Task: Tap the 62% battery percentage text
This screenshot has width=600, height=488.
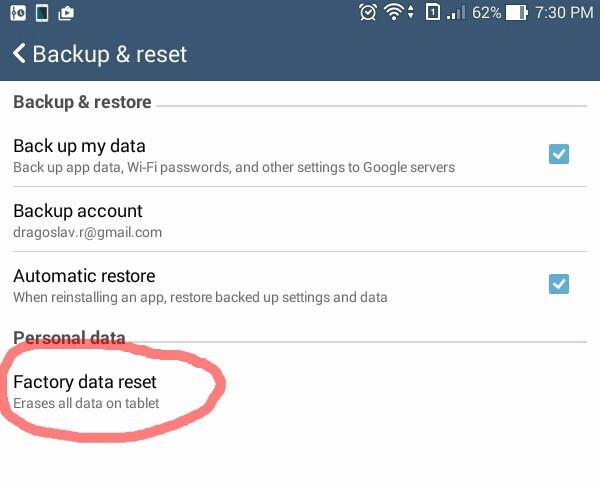Action: point(486,13)
